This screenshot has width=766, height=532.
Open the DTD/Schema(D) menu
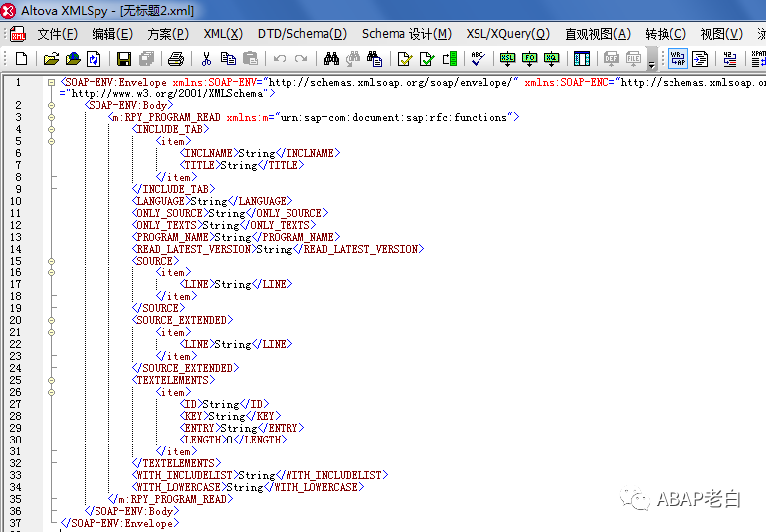[x=301, y=34]
